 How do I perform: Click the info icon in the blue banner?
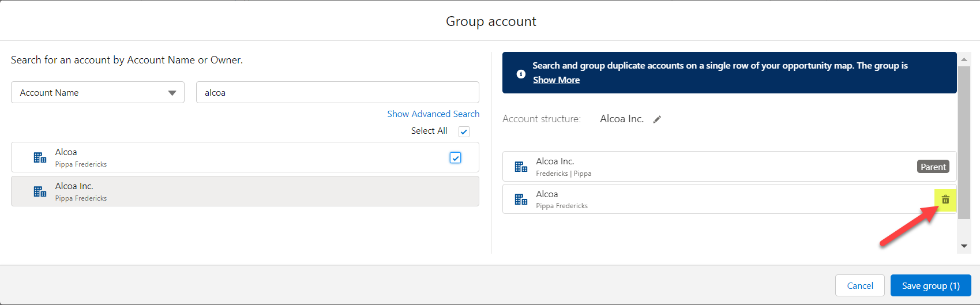[521, 74]
